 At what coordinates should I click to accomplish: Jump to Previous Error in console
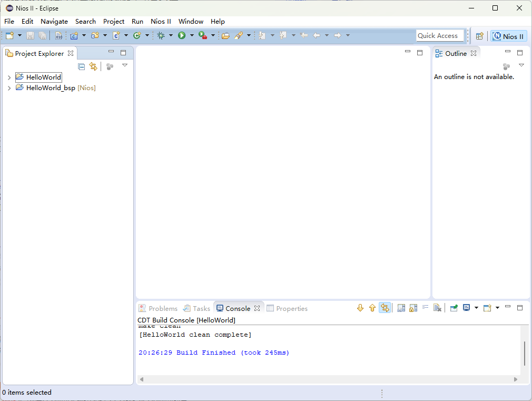(x=372, y=308)
